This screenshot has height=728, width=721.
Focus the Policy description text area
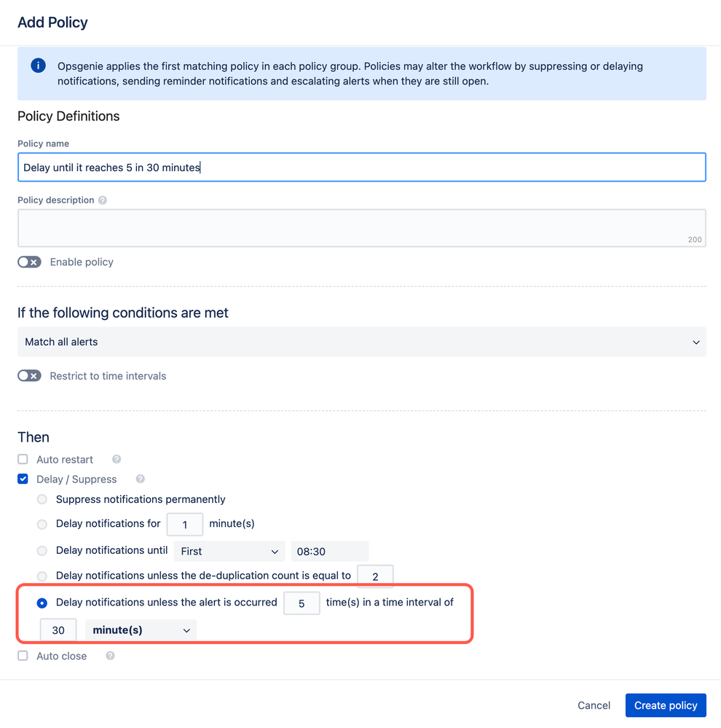click(362, 228)
